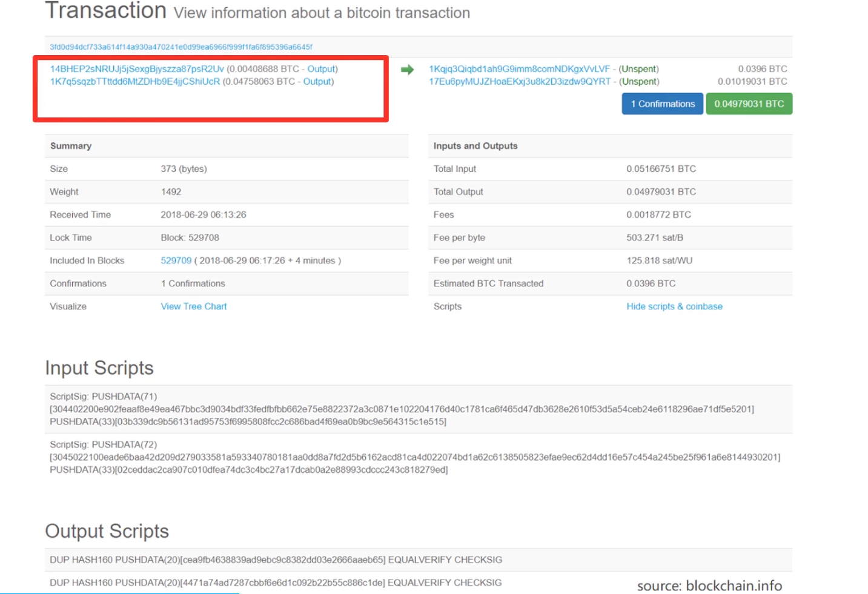Image resolution: width=868 pixels, height=594 pixels.
Task: Select the Confirmations row value 1 Confirmations
Action: click(193, 283)
